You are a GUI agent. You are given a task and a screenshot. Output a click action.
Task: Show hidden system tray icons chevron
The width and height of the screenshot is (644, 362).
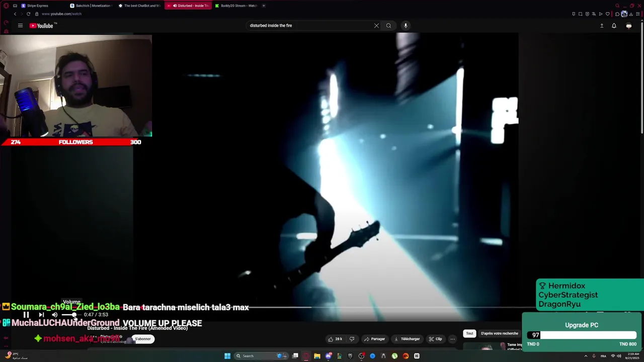pyautogui.click(x=586, y=356)
